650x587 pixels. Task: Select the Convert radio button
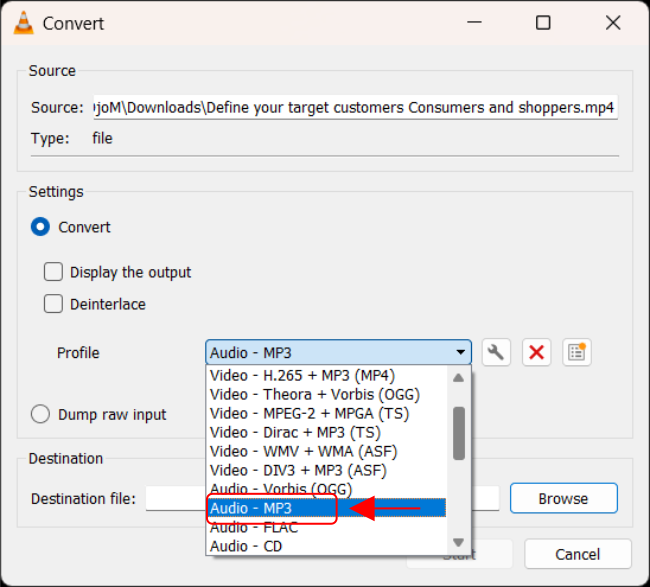click(40, 227)
